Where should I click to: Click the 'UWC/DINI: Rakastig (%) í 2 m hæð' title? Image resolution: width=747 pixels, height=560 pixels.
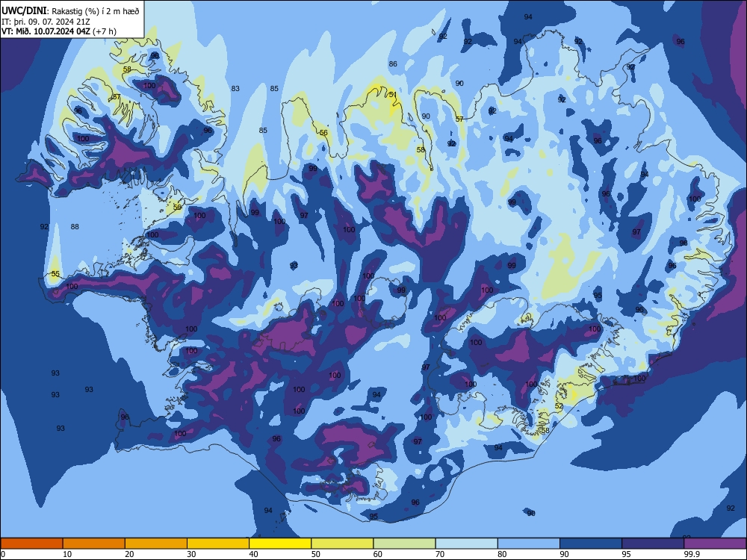[x=70, y=11]
